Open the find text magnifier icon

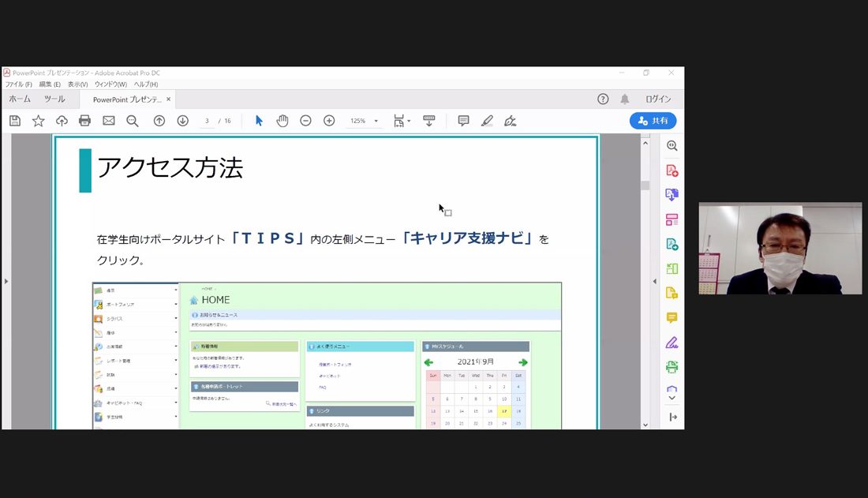133,121
